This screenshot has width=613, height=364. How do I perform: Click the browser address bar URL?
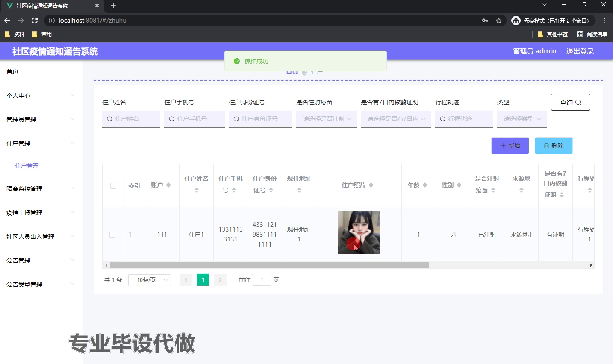click(92, 21)
